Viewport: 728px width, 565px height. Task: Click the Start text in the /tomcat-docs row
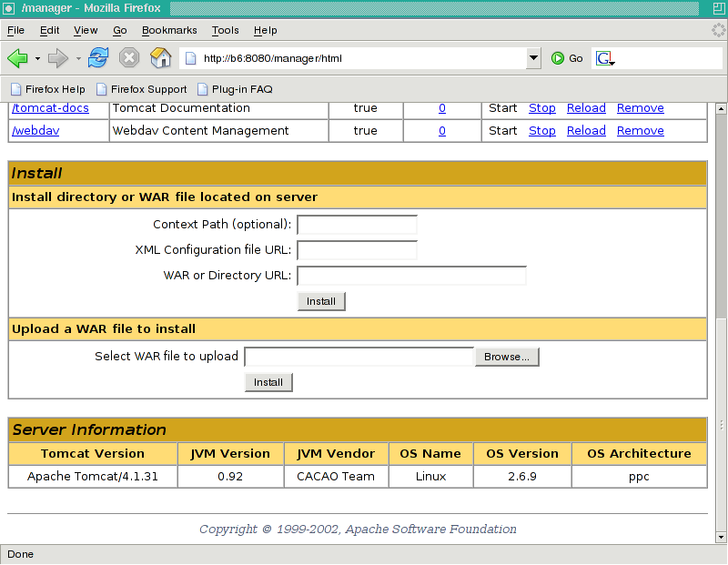(x=503, y=108)
